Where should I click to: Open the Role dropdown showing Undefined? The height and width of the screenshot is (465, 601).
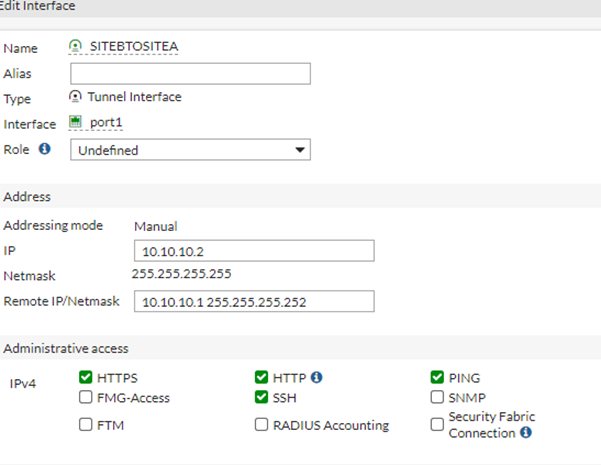(190, 150)
